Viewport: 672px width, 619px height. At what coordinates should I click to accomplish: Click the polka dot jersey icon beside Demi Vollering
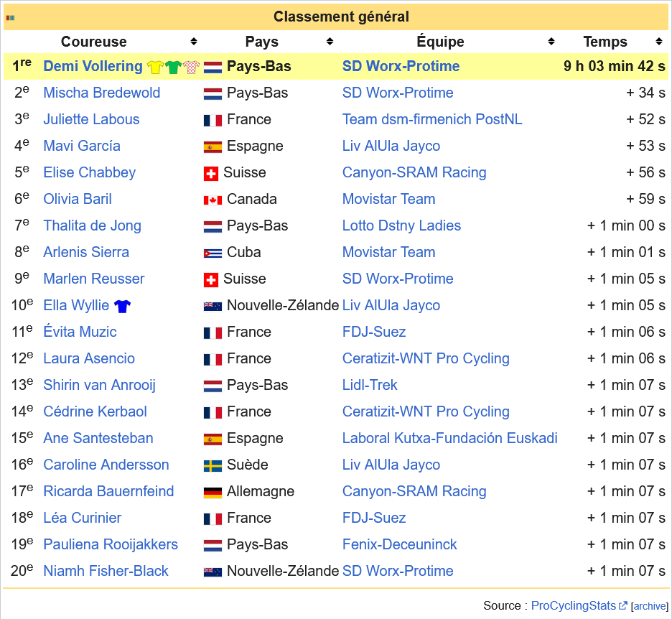[x=191, y=67]
